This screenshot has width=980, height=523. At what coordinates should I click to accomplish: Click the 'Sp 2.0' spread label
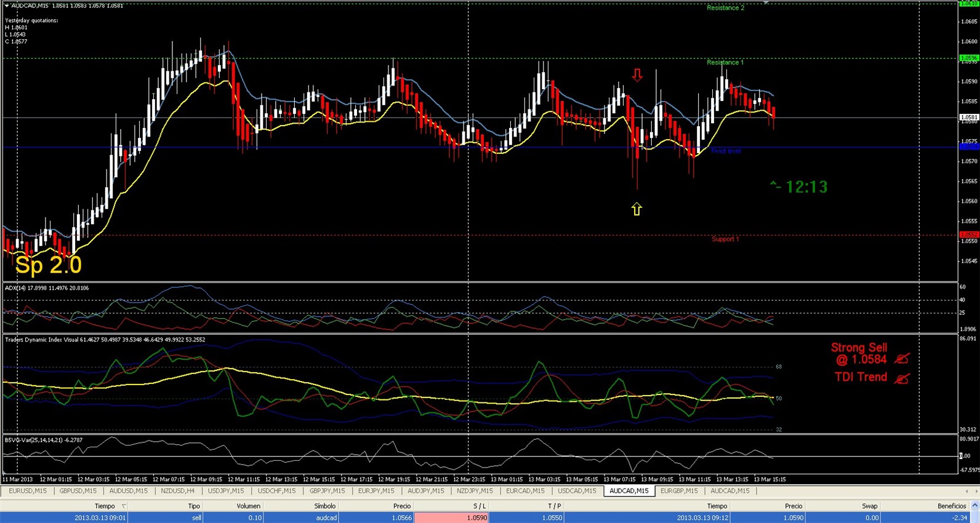coord(48,265)
